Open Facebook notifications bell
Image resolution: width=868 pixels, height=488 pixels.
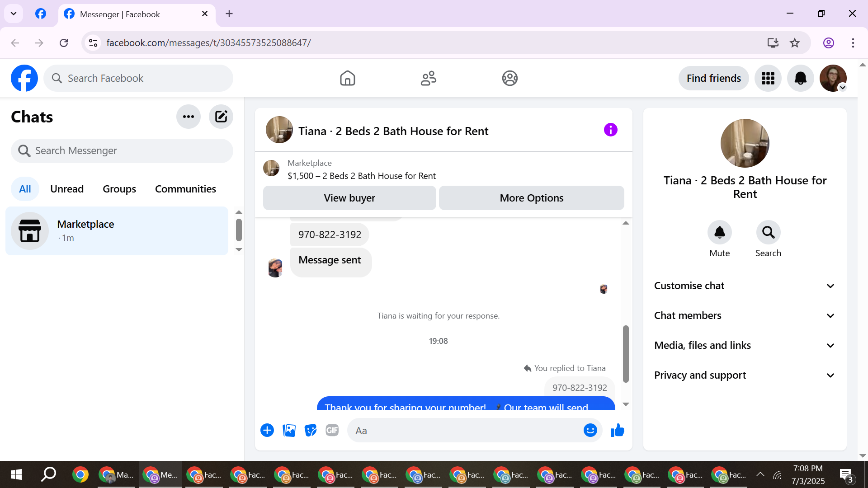800,78
